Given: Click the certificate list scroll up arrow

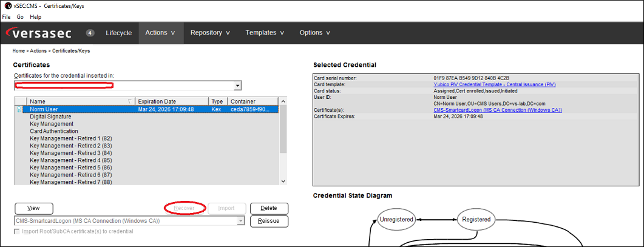Looking at the screenshot, I should pos(283,101).
